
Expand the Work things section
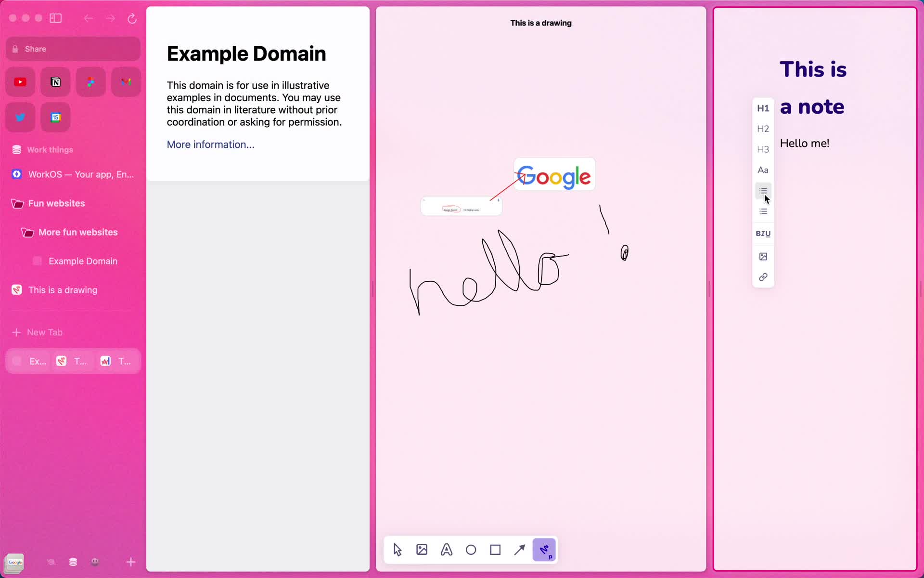(x=50, y=149)
